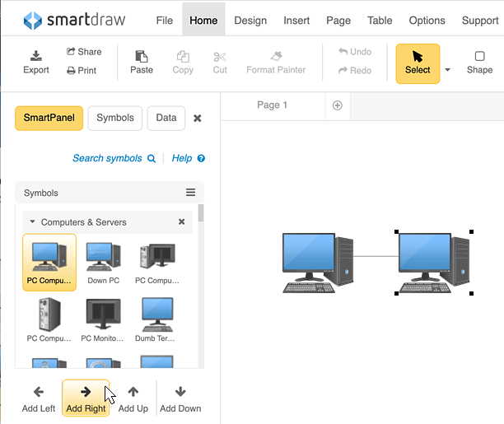The width and height of the screenshot is (504, 424).
Task: Select the Shape tool
Action: [x=479, y=57]
